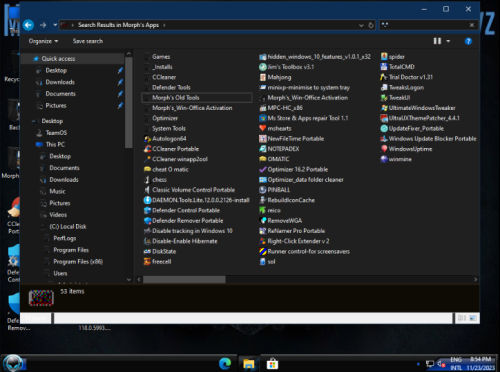
Task: Select the winmine icon
Action: [x=384, y=159]
